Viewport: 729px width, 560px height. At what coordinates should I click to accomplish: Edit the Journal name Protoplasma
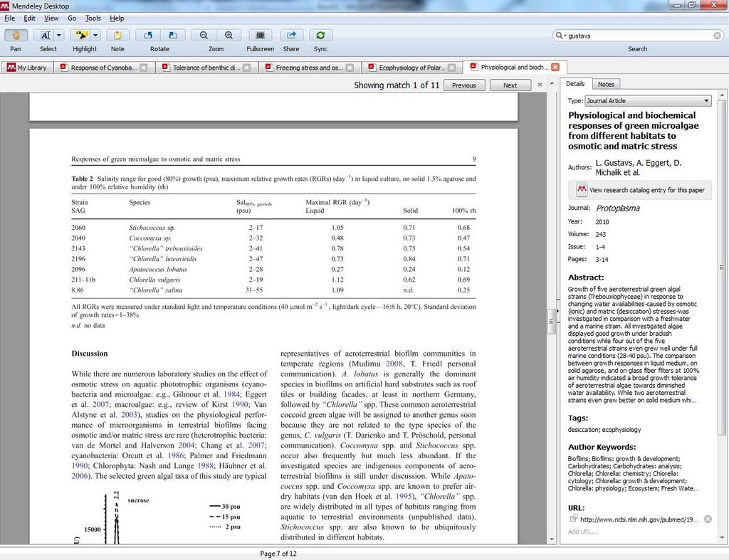tap(618, 208)
